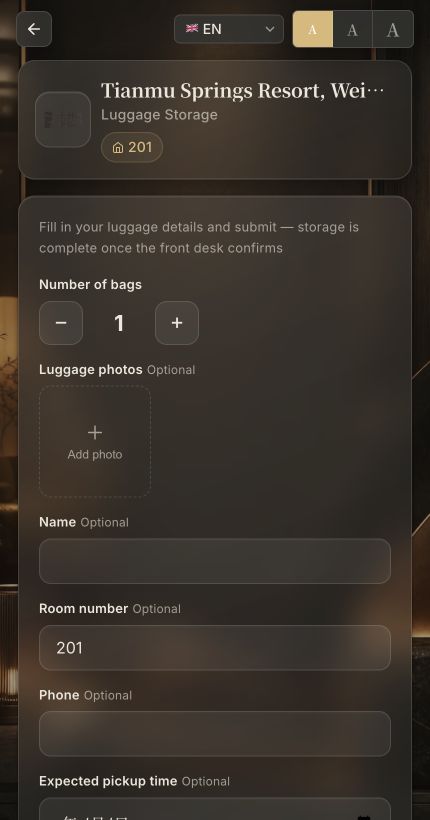This screenshot has height=820, width=430.
Task: Open the EN language dropdown
Action: click(229, 29)
